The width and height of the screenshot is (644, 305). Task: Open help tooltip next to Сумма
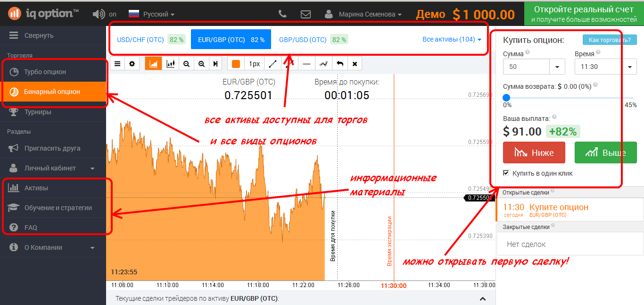[x=528, y=52]
